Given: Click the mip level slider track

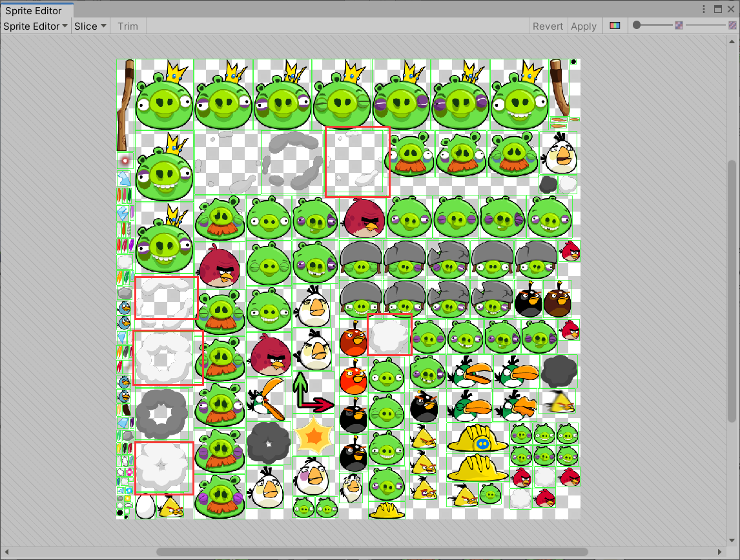Looking at the screenshot, I should click(705, 25).
